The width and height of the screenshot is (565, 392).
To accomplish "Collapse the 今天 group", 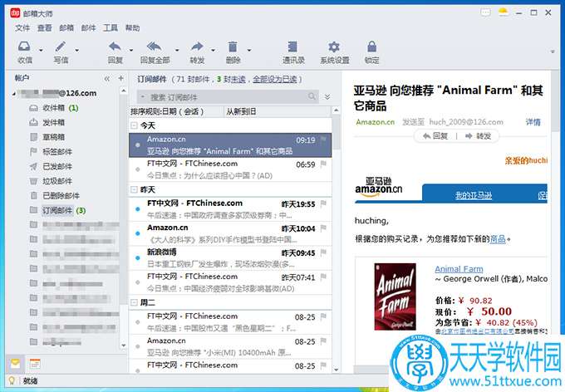I will (x=134, y=125).
